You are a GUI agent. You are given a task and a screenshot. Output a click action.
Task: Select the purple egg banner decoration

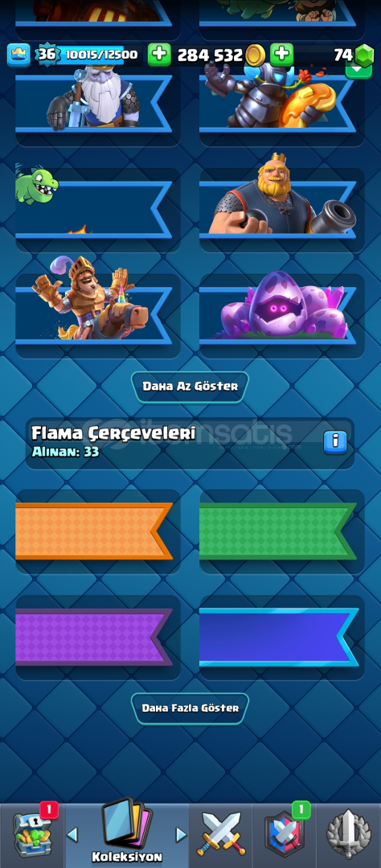pos(282,316)
